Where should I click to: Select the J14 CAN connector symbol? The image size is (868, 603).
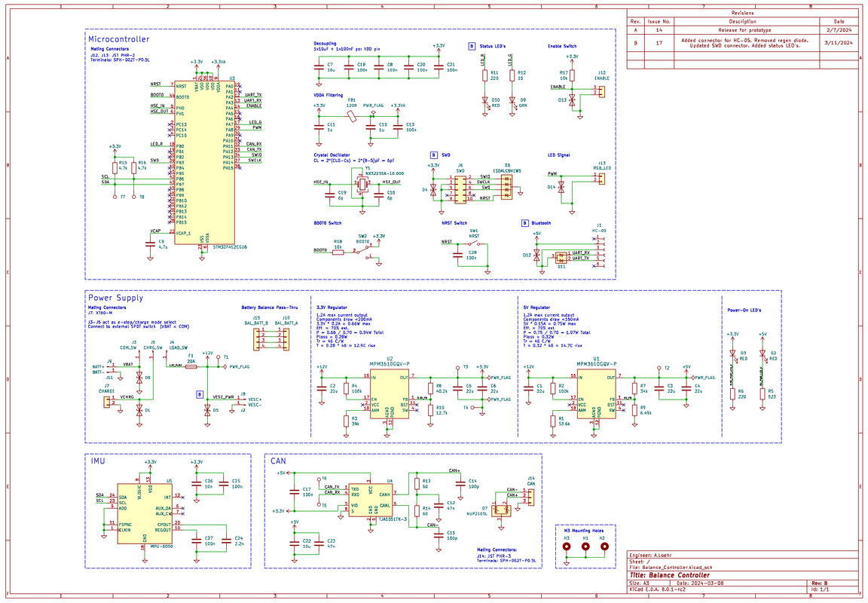coord(531,496)
